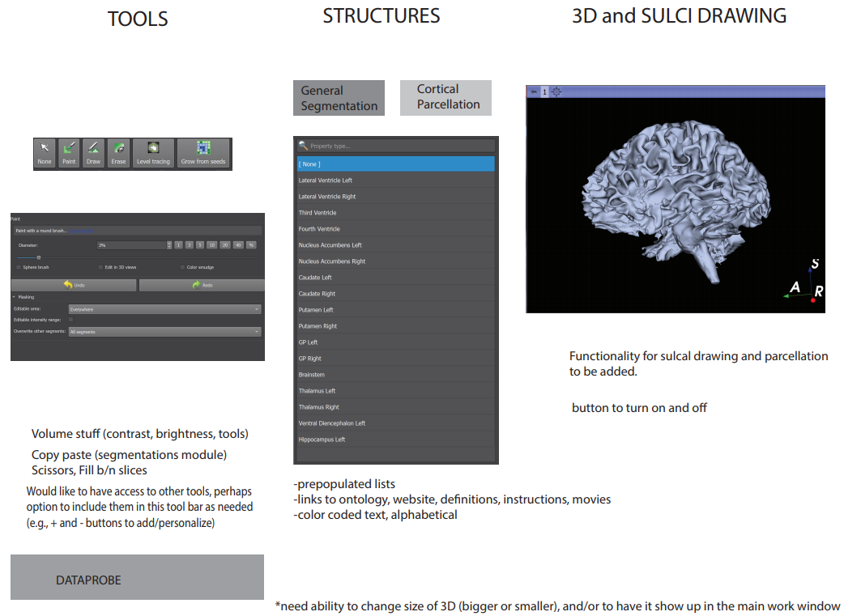Switch to the Cortical Parcellation tab
844x616 pixels.
[x=445, y=97]
